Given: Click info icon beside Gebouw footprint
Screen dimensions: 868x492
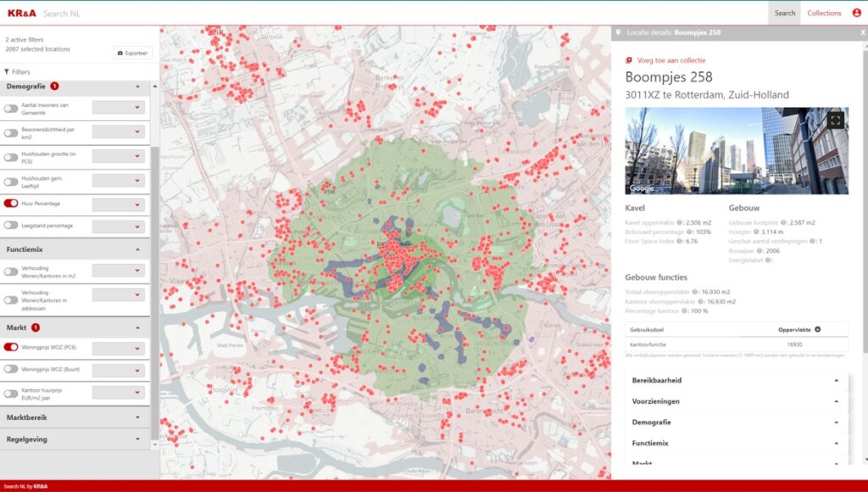Looking at the screenshot, I should (x=782, y=222).
